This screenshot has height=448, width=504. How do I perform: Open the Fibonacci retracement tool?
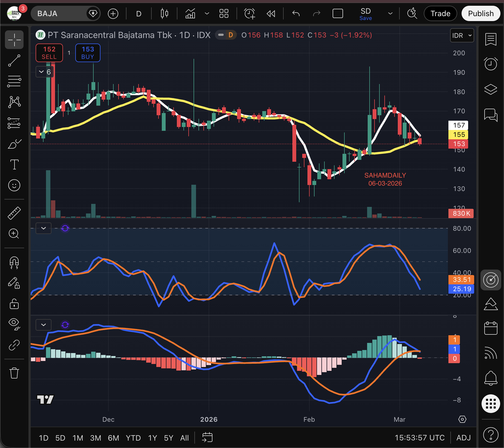point(14,81)
